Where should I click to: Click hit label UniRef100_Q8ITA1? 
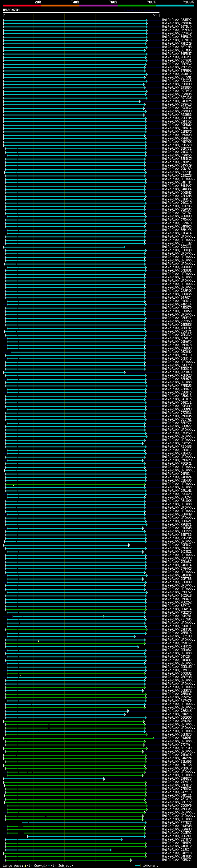pos(177,419)
